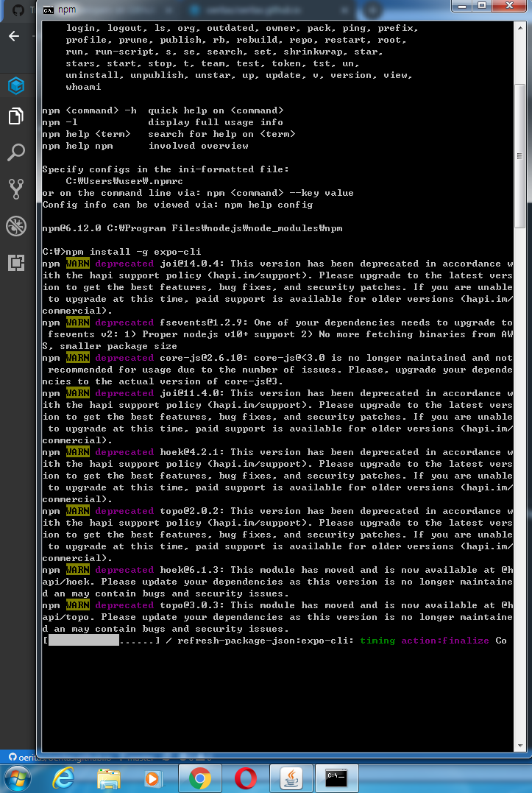Open Windows Explorer folder on taskbar
This screenshot has width=532, height=793.
(109, 779)
